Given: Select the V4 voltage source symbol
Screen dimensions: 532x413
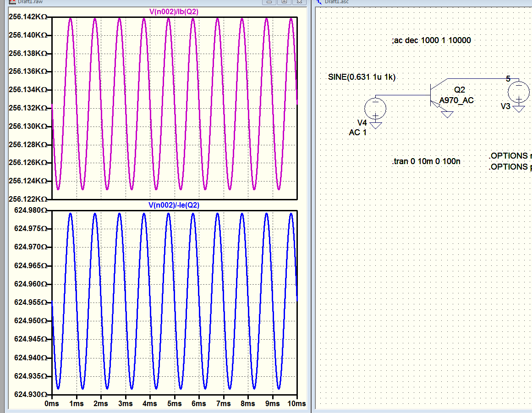Looking at the screenshot, I should (375, 108).
